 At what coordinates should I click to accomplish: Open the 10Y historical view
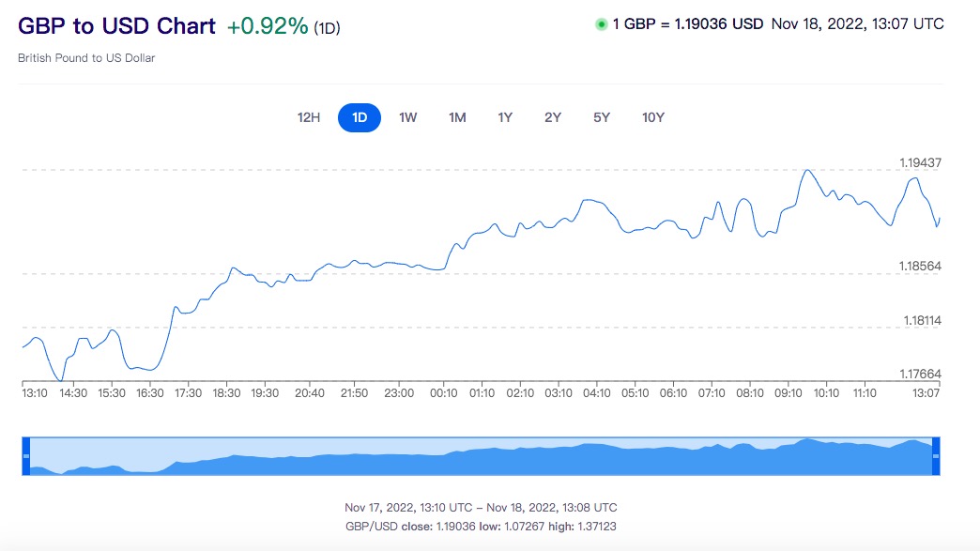pos(653,117)
